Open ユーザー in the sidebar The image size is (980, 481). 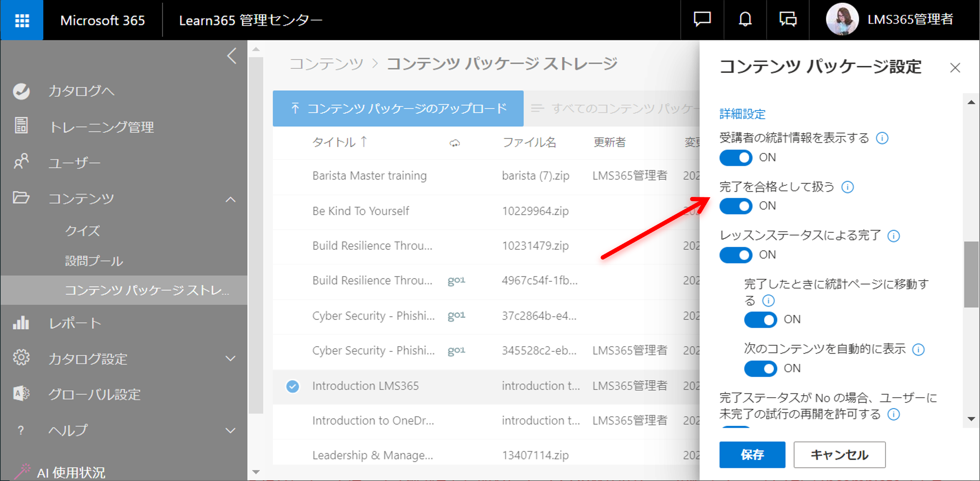74,163
